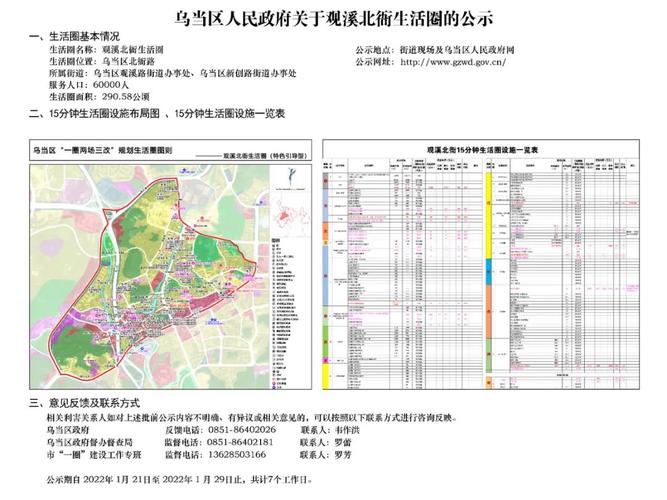667x500 pixels.
Task: Click the title 乌当区人民政府关于观溪北衙生活圈的公示
Action: [x=334, y=19]
